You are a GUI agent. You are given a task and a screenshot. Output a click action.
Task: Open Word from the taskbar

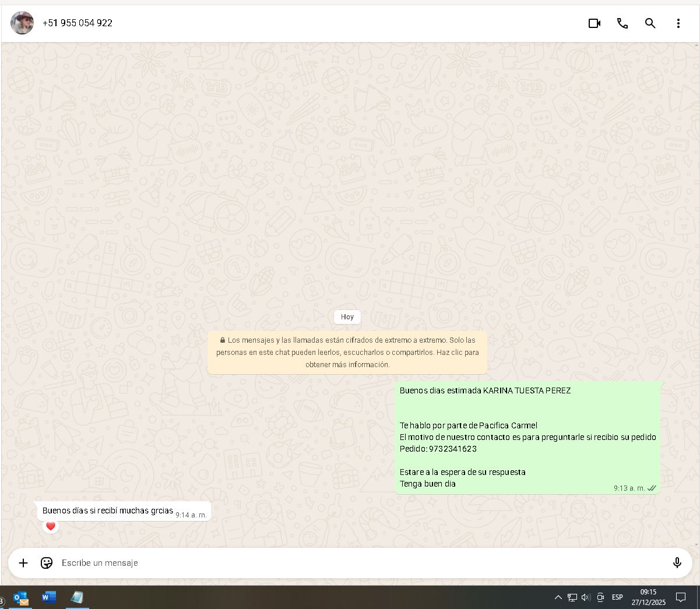(x=49, y=597)
